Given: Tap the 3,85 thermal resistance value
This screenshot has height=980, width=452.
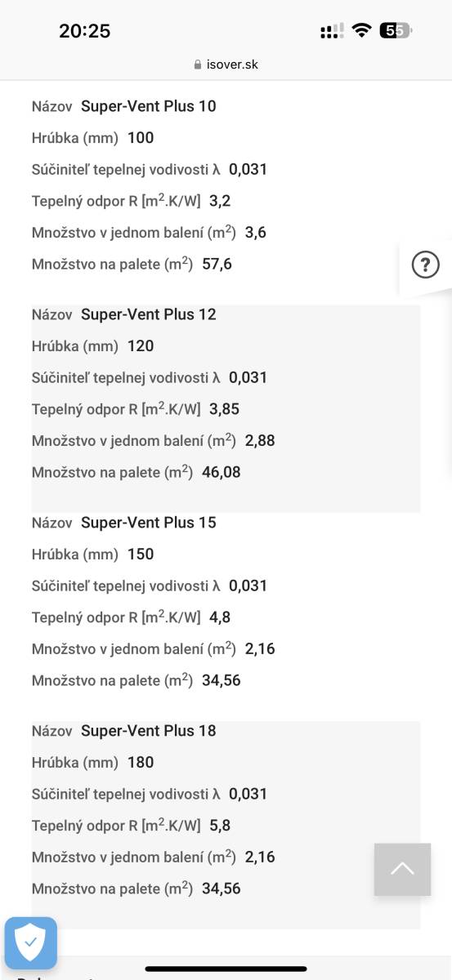Looking at the screenshot, I should 225,409.
